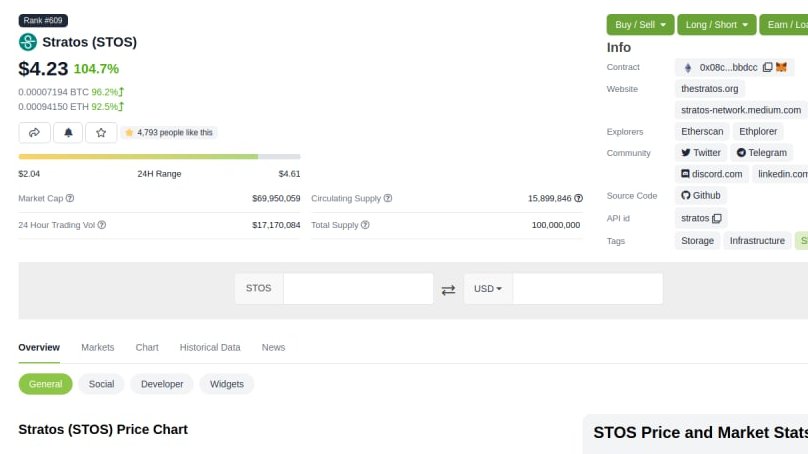
Task: Copy the stratos API id icon
Action: point(717,218)
